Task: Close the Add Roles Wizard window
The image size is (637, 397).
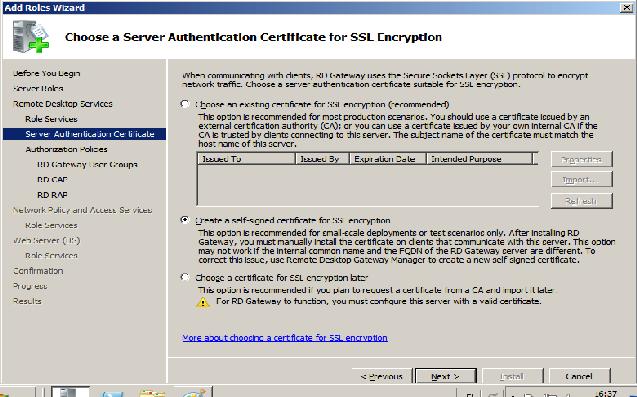Action: pyautogui.click(x=626, y=7)
